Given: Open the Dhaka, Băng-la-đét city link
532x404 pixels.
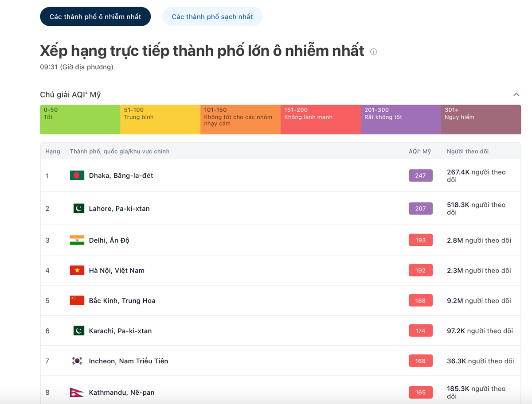Looking at the screenshot, I should pyautogui.click(x=121, y=175).
